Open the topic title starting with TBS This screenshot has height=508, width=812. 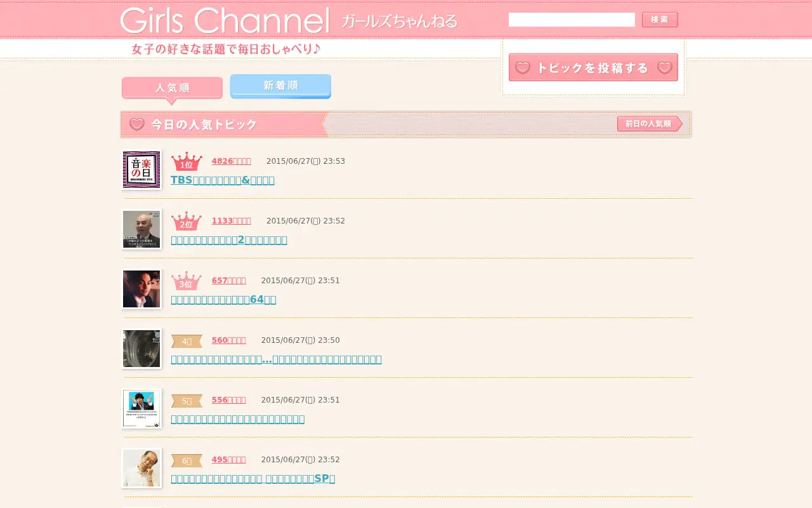click(223, 180)
